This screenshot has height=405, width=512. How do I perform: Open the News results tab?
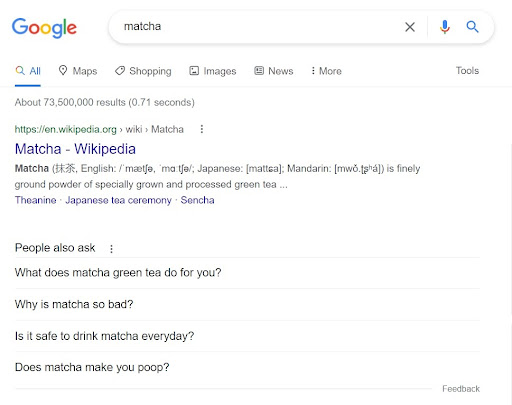[x=274, y=71]
